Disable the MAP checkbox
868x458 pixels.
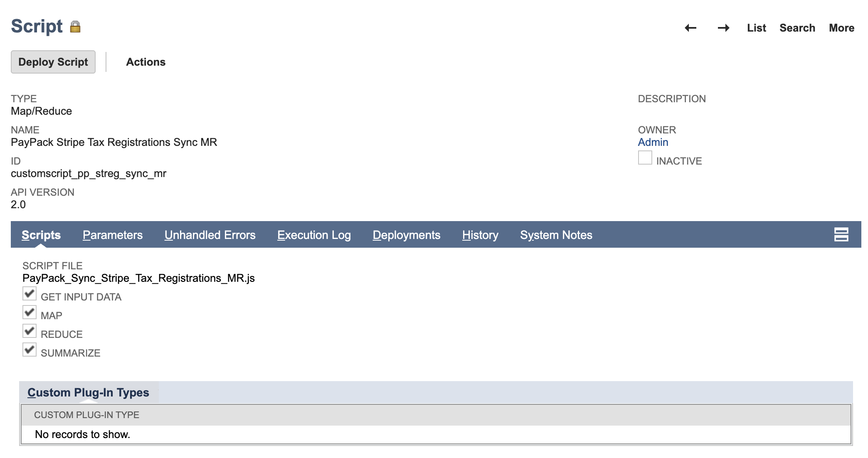(x=29, y=313)
